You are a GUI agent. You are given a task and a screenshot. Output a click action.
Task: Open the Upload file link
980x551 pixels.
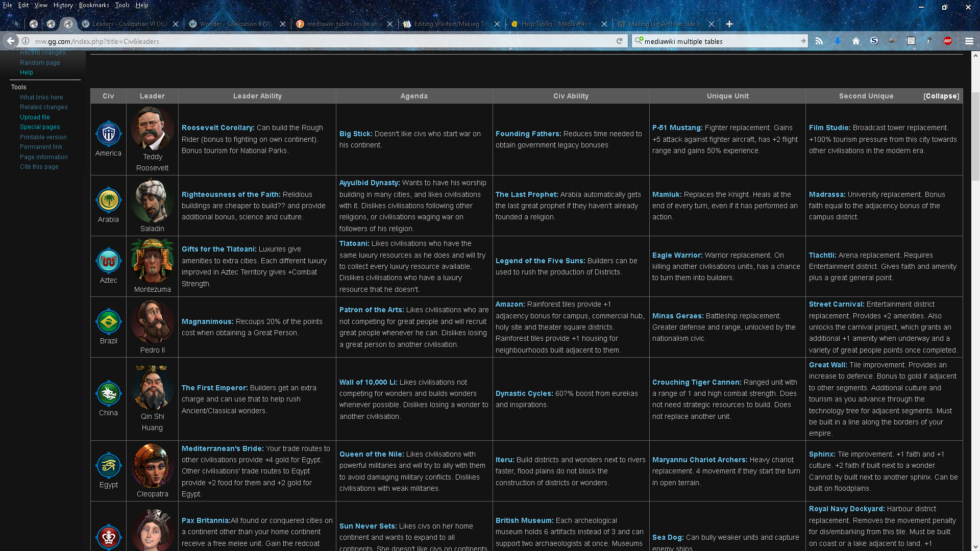click(35, 117)
